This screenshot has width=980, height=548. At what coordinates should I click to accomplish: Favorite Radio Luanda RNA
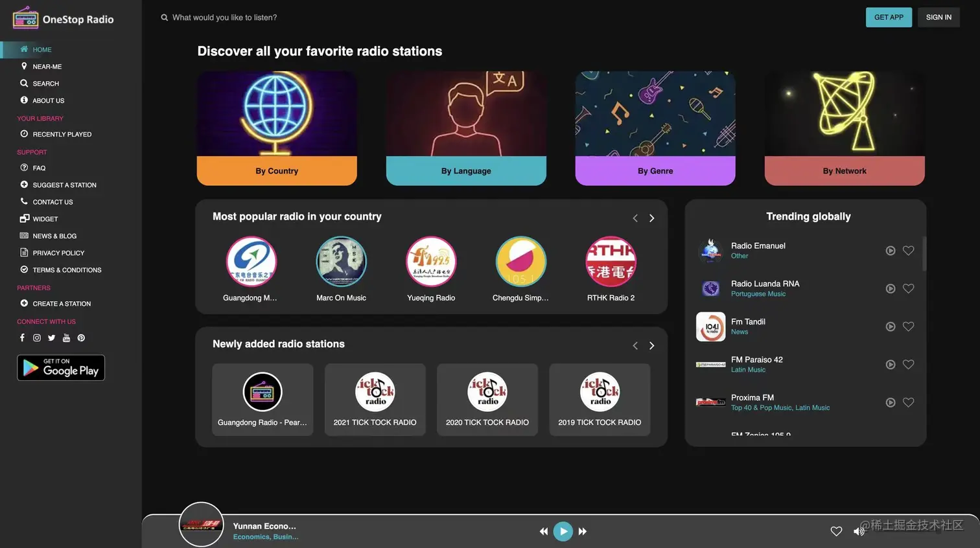point(909,289)
